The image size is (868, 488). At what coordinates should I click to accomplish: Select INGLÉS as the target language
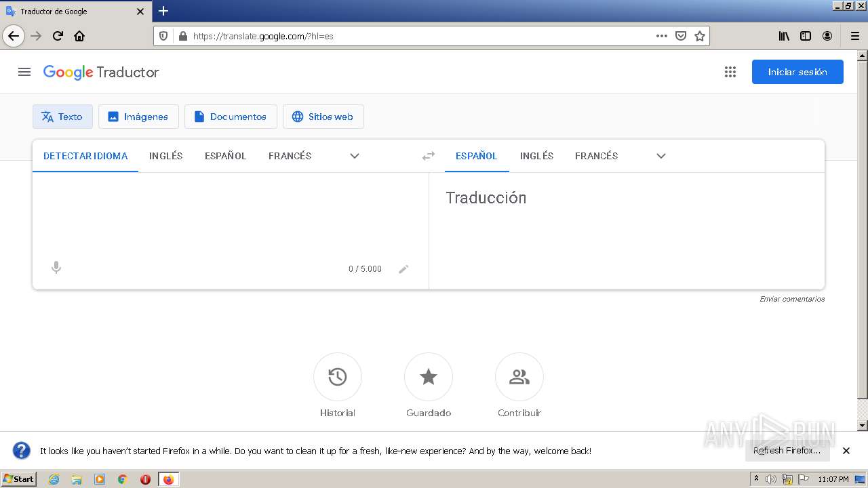(x=537, y=156)
